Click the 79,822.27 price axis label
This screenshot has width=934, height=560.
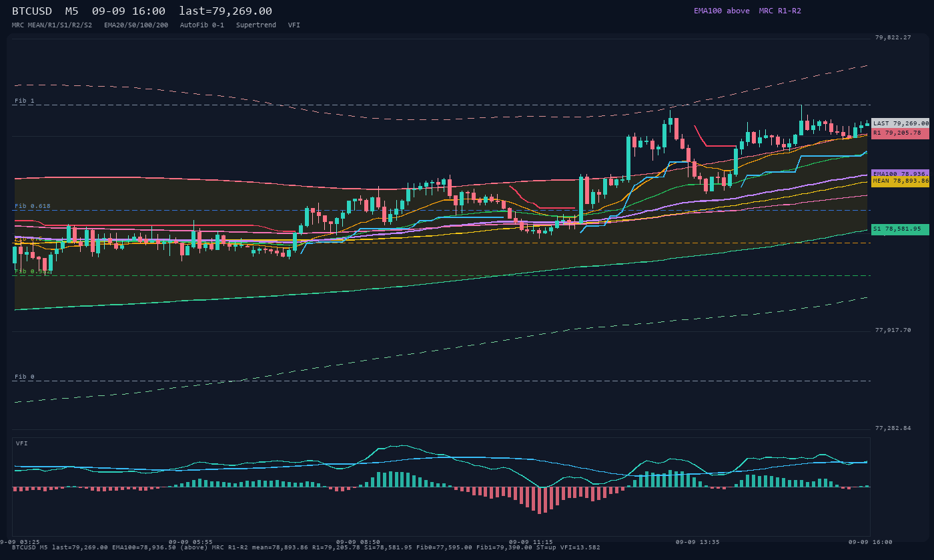893,37
